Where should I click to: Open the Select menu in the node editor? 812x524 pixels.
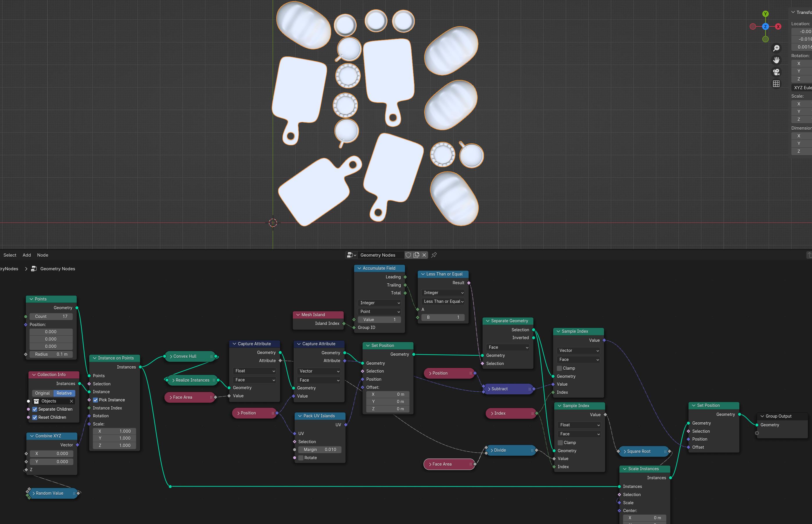pyautogui.click(x=10, y=255)
